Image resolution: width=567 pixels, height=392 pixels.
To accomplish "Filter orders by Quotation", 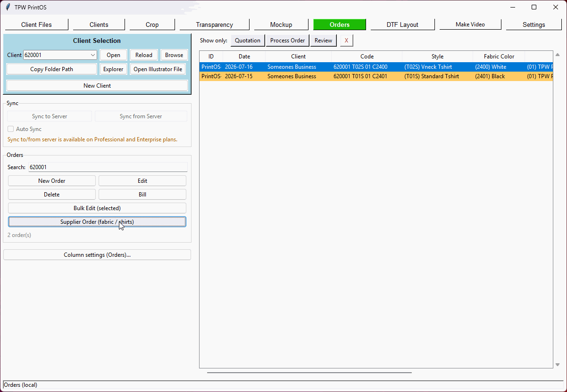I will click(x=248, y=41).
